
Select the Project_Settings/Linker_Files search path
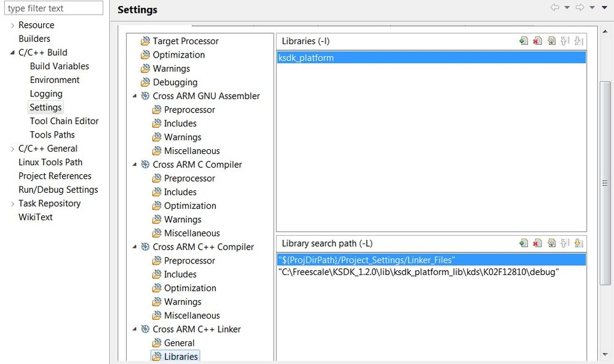431,260
